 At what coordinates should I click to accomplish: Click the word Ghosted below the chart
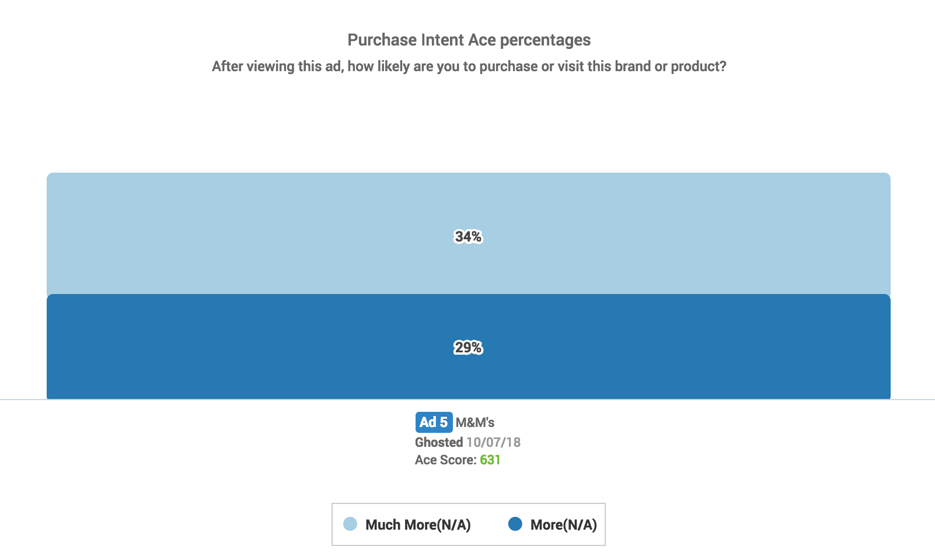click(x=439, y=442)
